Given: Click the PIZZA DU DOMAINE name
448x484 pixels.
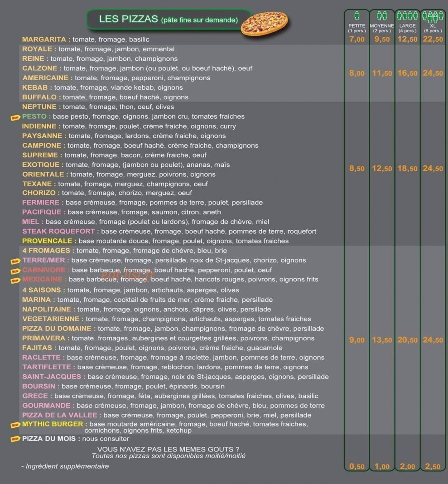Looking at the screenshot, I should coord(57,329).
